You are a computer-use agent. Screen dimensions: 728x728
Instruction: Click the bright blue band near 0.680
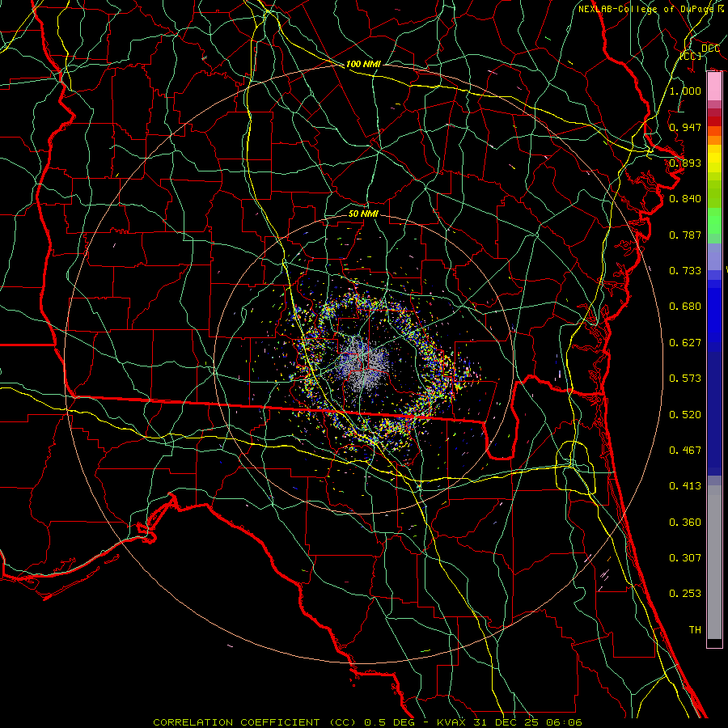pyautogui.click(x=714, y=307)
